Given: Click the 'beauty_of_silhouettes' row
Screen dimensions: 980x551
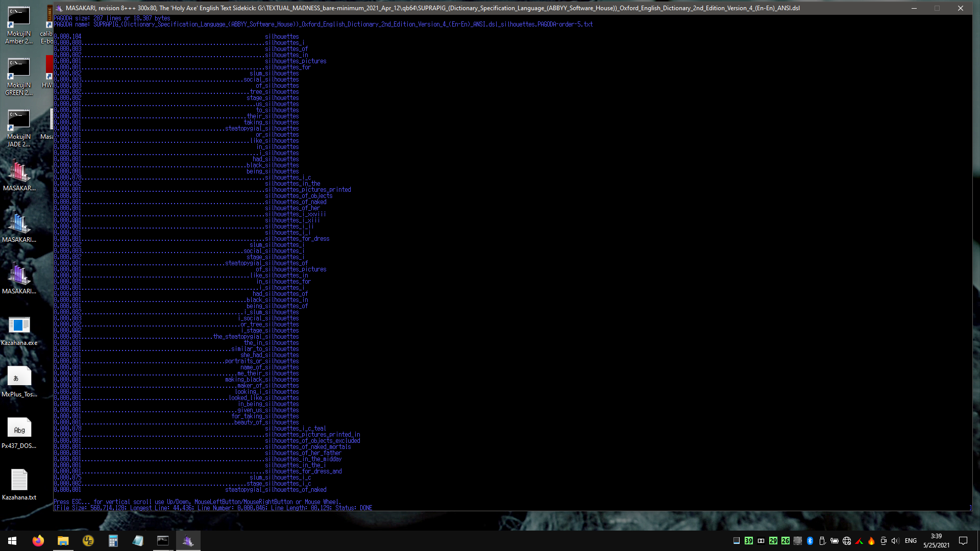Looking at the screenshot, I should click(x=176, y=422).
